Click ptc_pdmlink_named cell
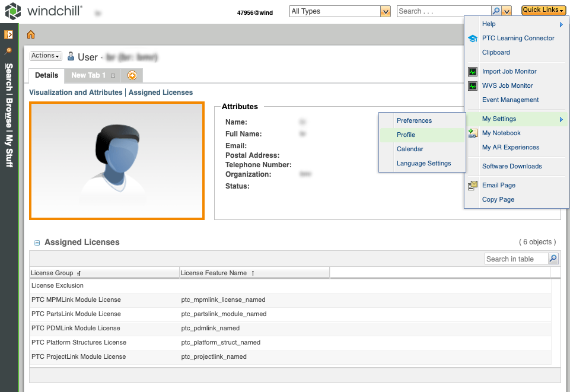This screenshot has height=392, width=570. [210, 328]
